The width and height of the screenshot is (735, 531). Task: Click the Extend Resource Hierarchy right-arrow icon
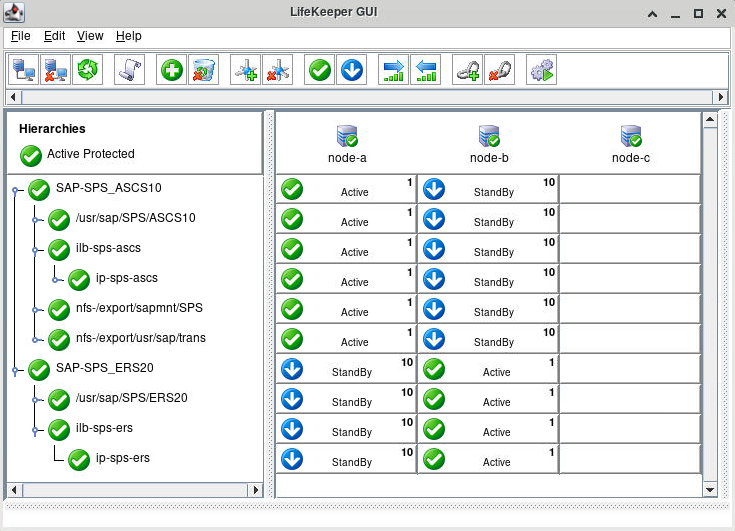click(x=394, y=70)
